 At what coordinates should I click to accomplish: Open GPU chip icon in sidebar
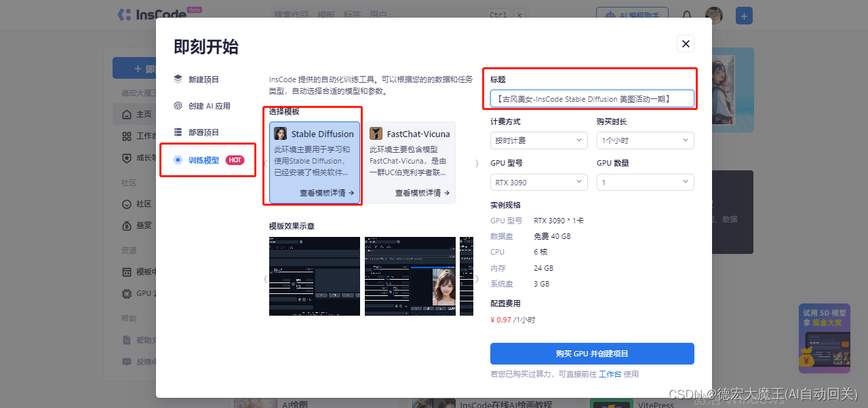(x=127, y=293)
